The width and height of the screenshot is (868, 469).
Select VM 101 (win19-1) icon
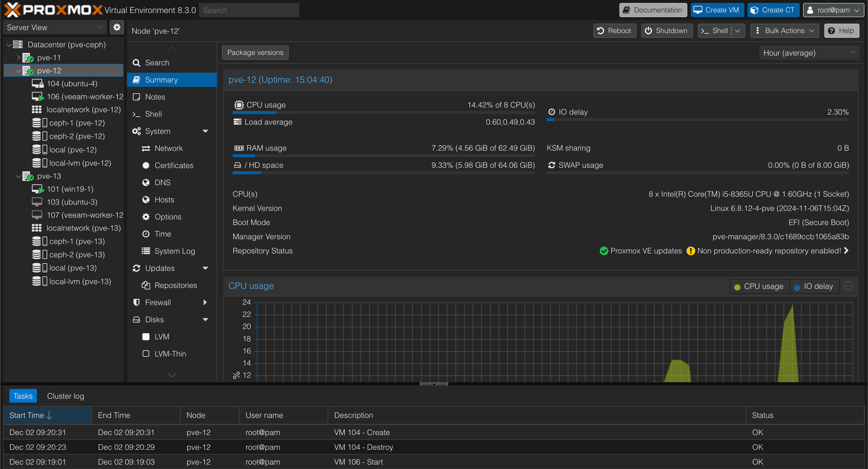38,189
